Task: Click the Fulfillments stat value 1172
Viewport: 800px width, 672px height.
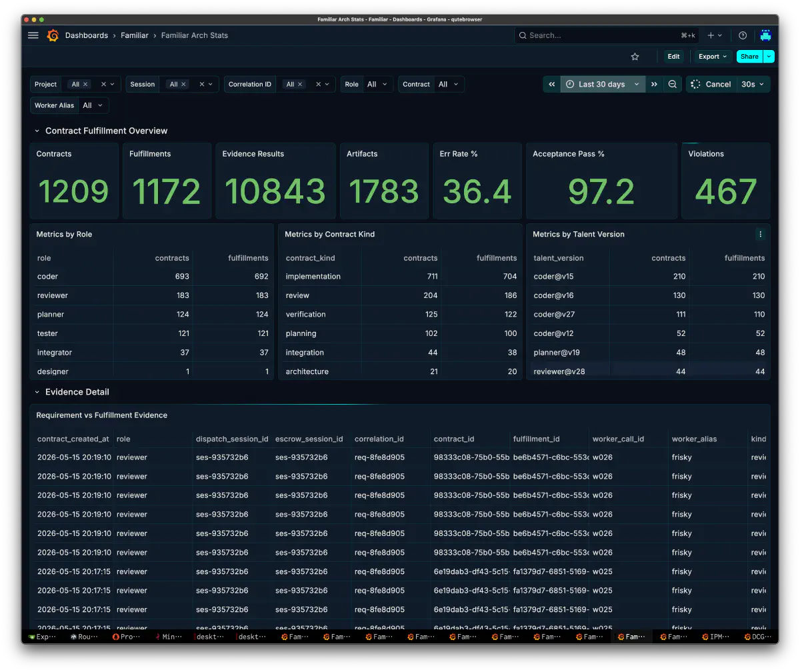Action: [x=166, y=192]
